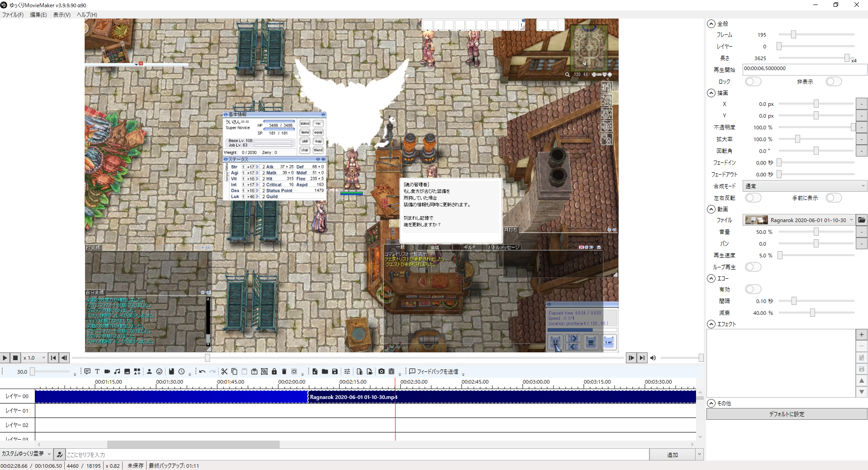Screen dimensions: 868x470
Task: Add an image item with the picture icon
Action: tap(127, 371)
